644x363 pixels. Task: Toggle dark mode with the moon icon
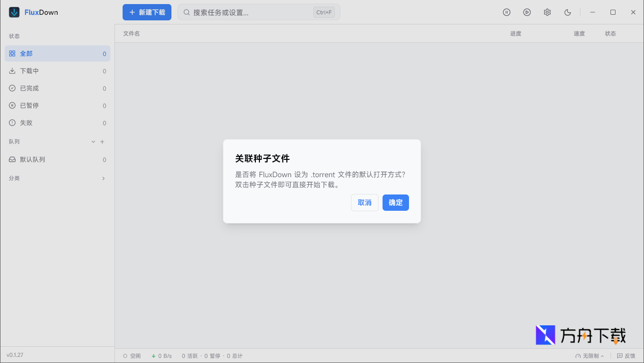(x=568, y=12)
